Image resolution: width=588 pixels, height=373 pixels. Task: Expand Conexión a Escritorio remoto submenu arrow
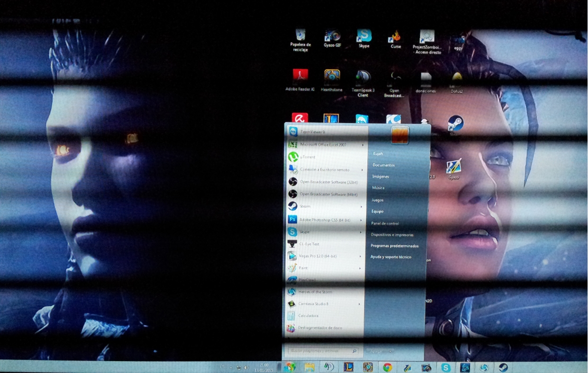[x=363, y=170]
